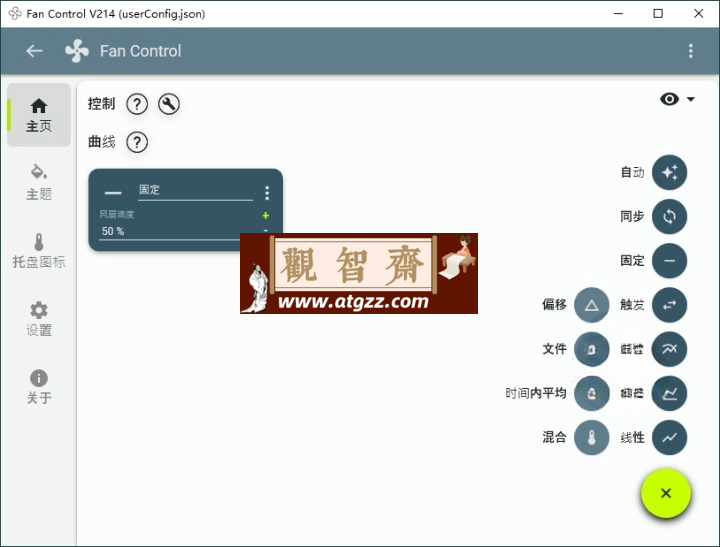Viewport: 720px width, 547px height.
Task: Click the Fan Control fan logo
Action: [x=77, y=51]
